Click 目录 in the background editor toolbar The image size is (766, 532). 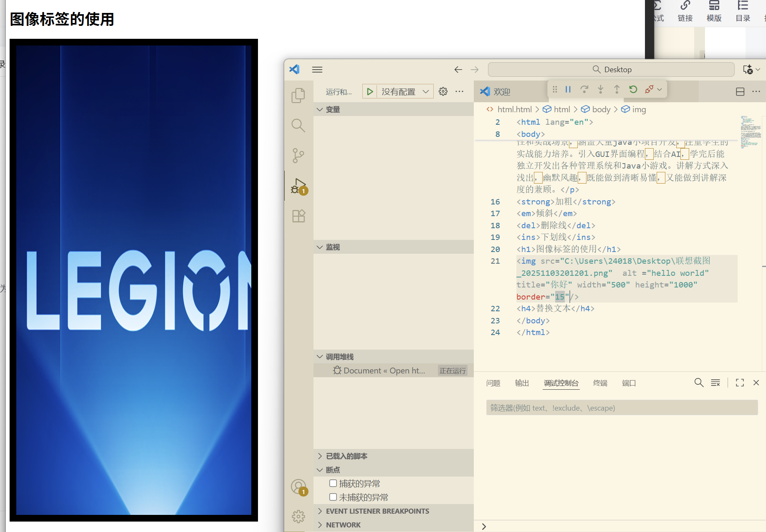743,11
